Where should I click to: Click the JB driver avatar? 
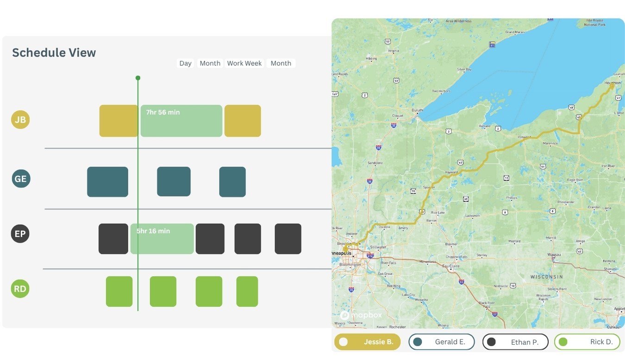(20, 120)
